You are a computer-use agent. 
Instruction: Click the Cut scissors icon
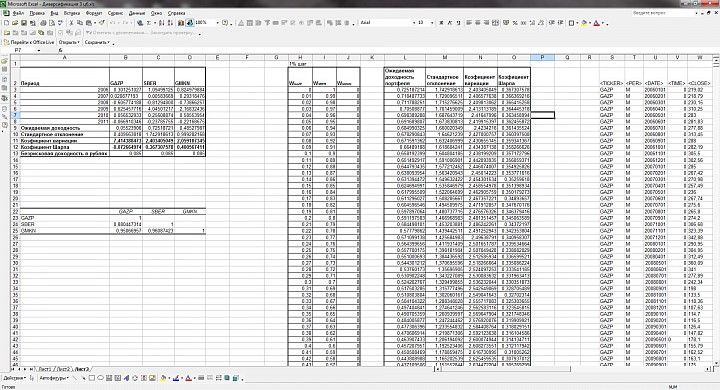(x=72, y=23)
